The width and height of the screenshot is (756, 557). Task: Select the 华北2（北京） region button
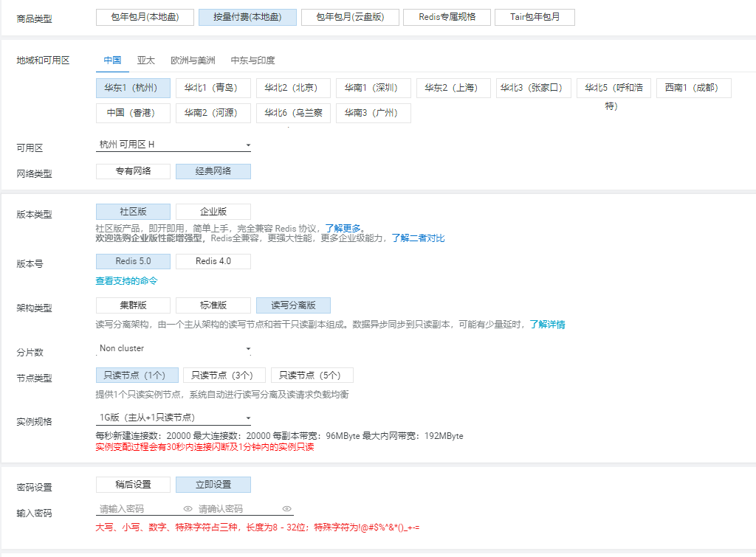pyautogui.click(x=293, y=89)
